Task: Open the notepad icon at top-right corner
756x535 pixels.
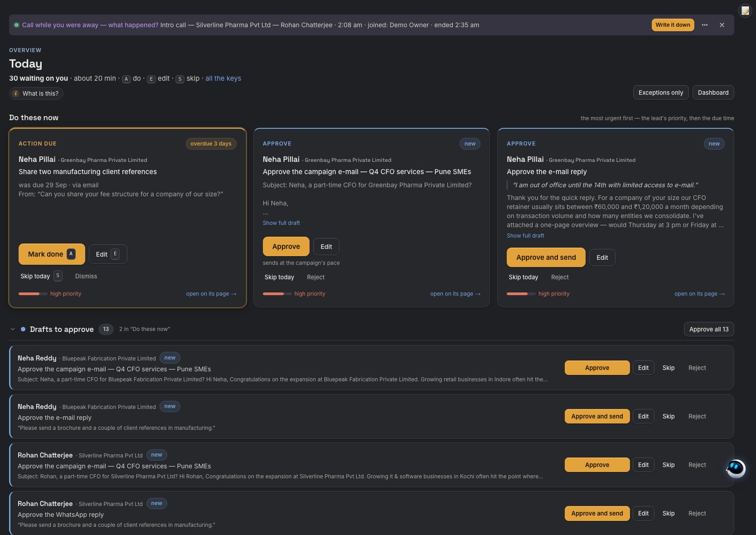Action: tap(745, 11)
